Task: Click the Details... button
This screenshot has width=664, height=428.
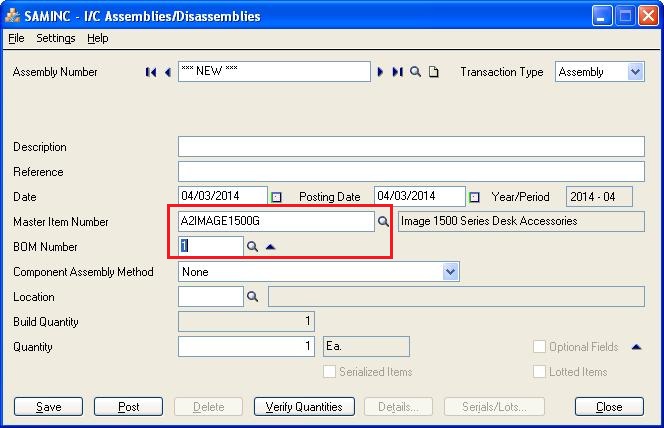Action: pyautogui.click(x=398, y=406)
